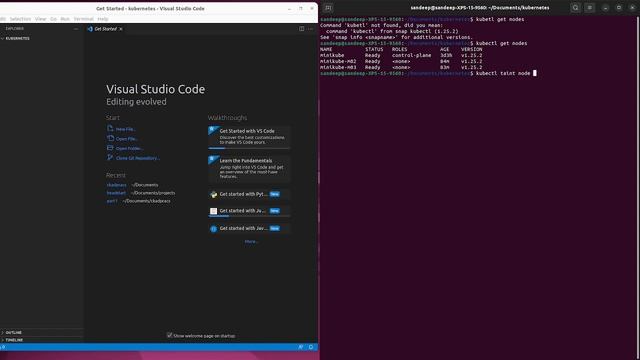Click the minikube-m03 row in terminal output
Screen dimensions: 640x360
point(401,67)
